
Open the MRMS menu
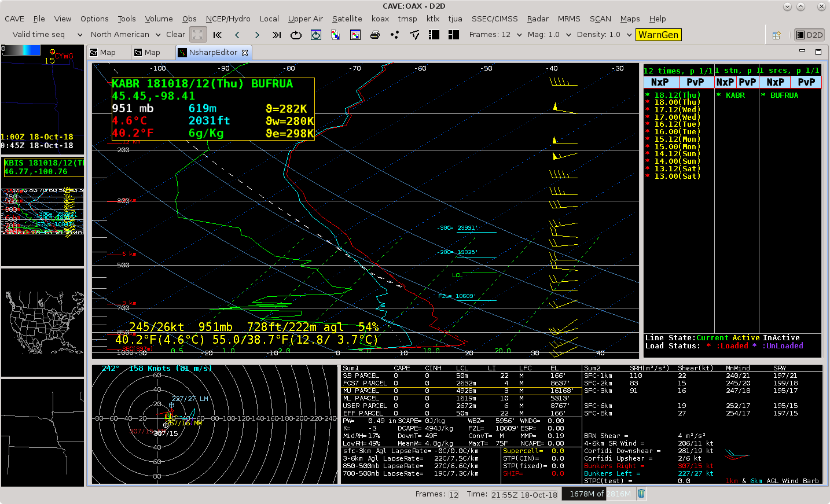tap(569, 19)
